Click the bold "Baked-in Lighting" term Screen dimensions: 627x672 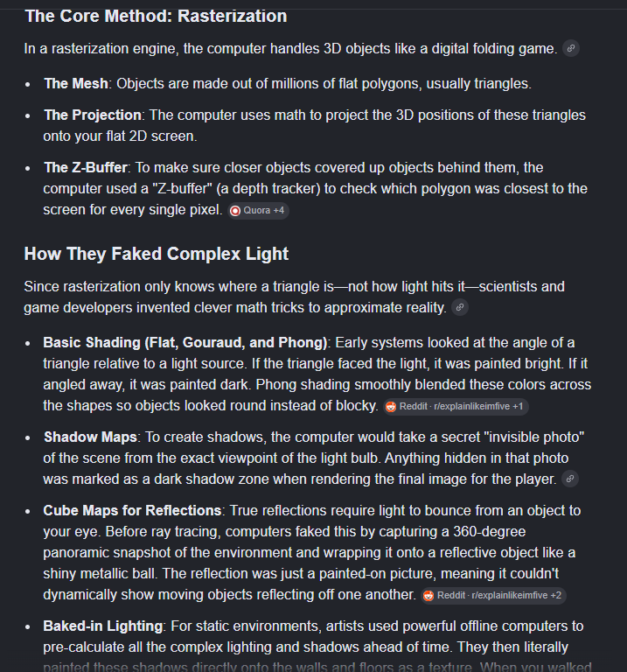(103, 626)
